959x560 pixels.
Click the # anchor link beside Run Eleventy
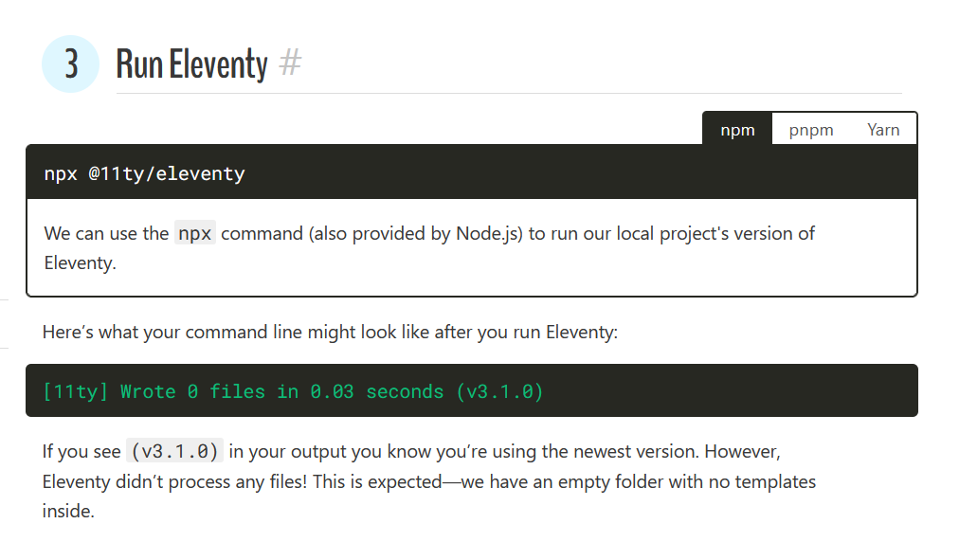(x=291, y=63)
